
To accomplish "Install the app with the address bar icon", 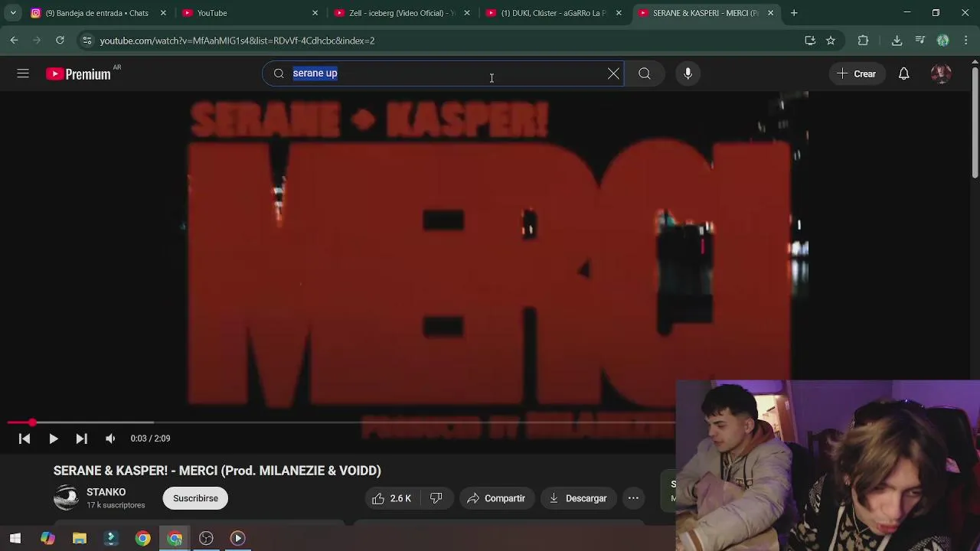I will tap(810, 41).
